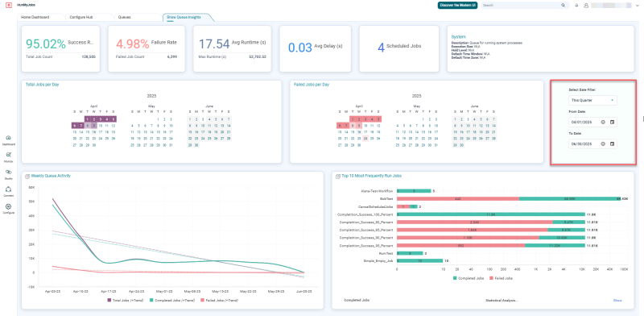644x316 pixels.
Task: Open the user profile icon
Action: click(x=586, y=6)
